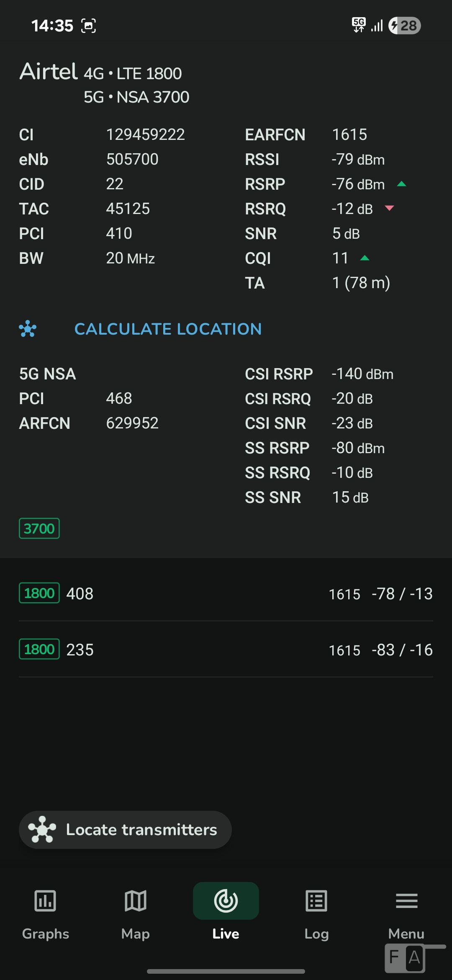The width and height of the screenshot is (452, 980).
Task: Tap the Live radar icon
Action: click(x=226, y=901)
